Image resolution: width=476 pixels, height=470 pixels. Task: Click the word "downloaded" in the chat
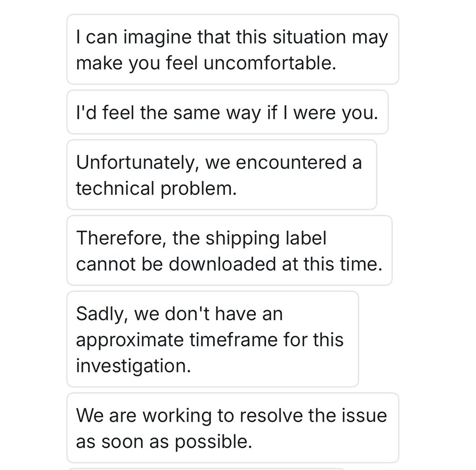coord(222,264)
